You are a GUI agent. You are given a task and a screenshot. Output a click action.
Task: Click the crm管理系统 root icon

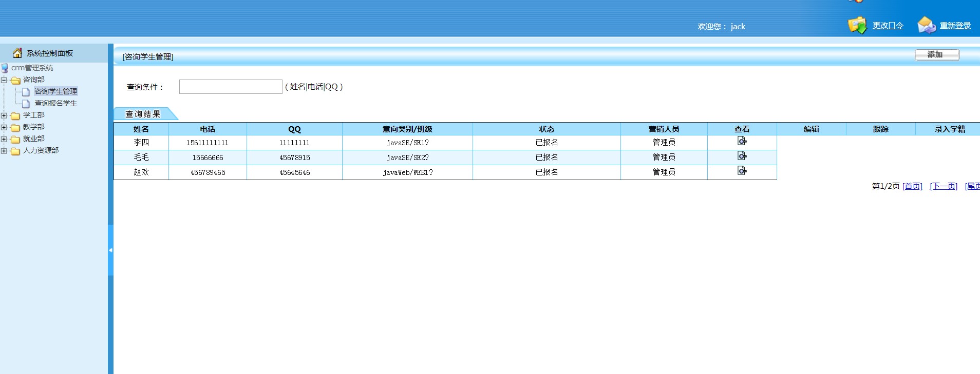5,68
